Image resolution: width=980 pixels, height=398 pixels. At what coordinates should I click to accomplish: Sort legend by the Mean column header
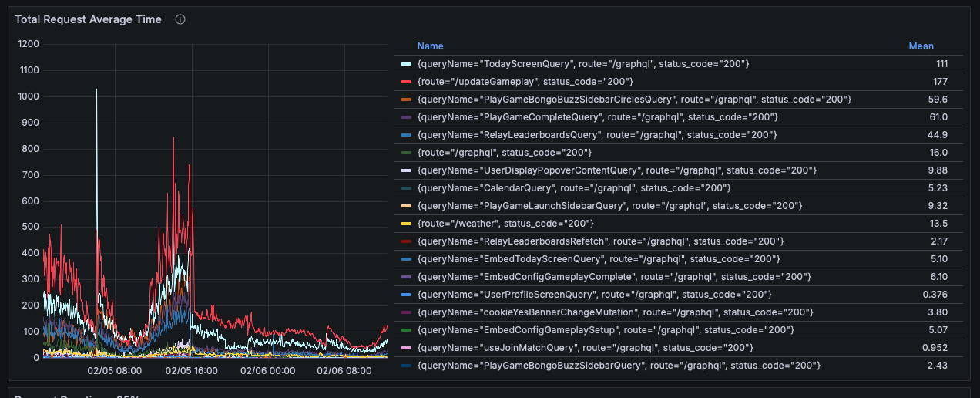pos(921,46)
